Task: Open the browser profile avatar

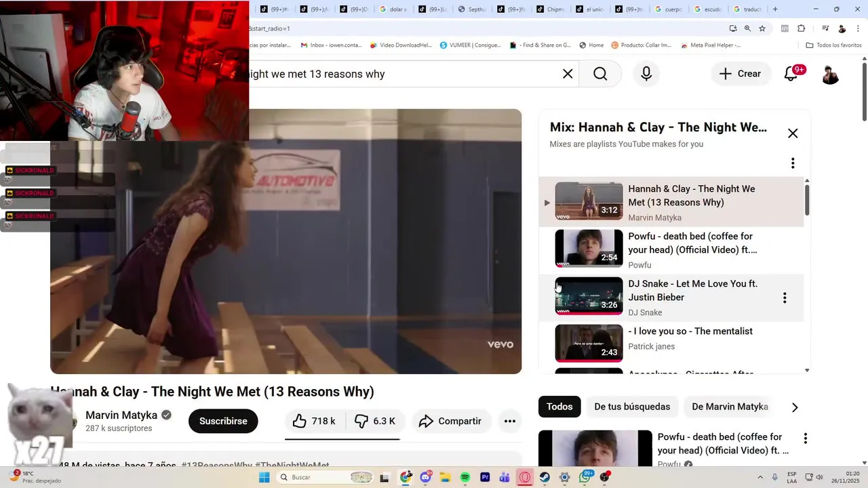Action: [x=842, y=28]
